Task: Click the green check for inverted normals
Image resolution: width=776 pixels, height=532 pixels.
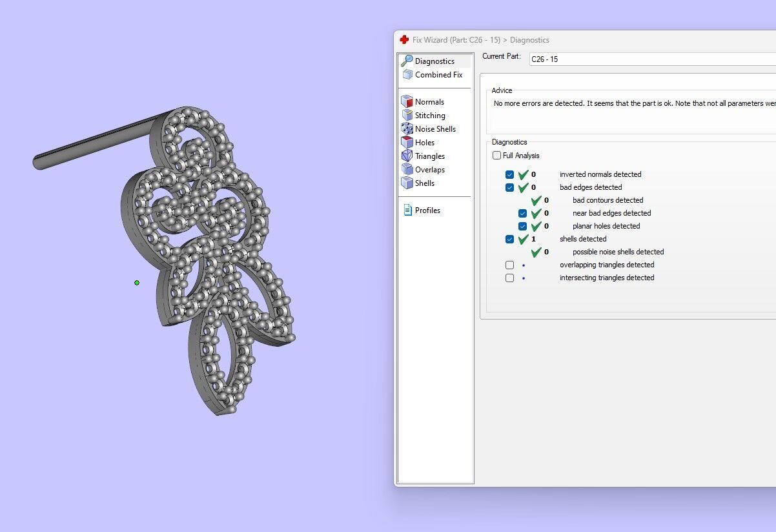Action: point(524,174)
